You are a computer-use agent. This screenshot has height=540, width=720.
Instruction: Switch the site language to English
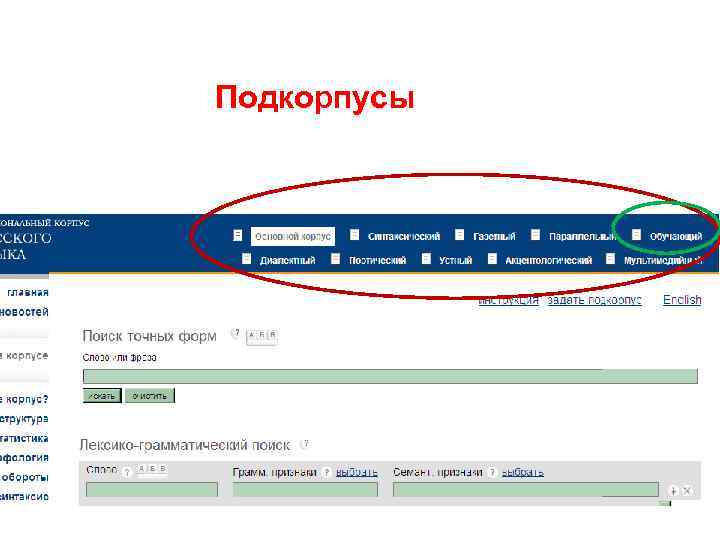click(682, 300)
